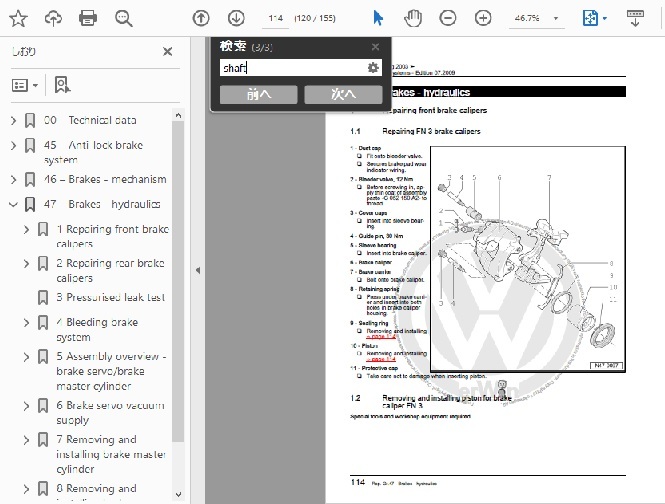The width and height of the screenshot is (665, 504).
Task: Expand 2 Repairing rear brake calipers
Action: (x=26, y=263)
